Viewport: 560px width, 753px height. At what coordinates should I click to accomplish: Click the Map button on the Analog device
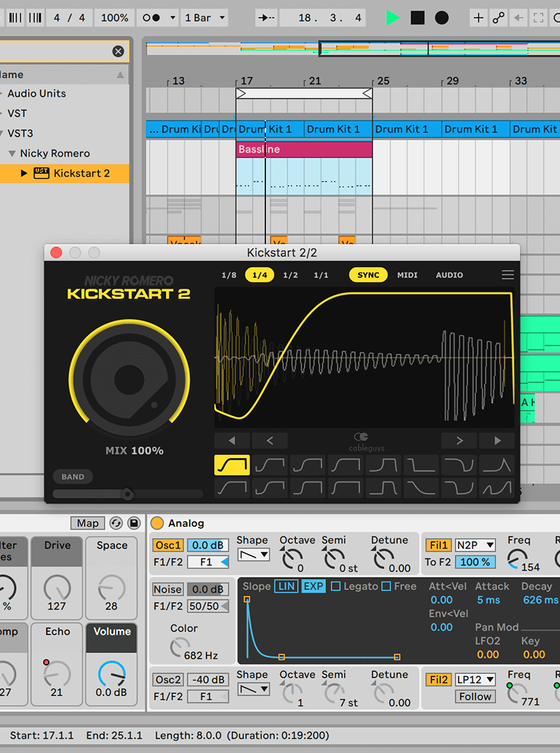point(87,522)
